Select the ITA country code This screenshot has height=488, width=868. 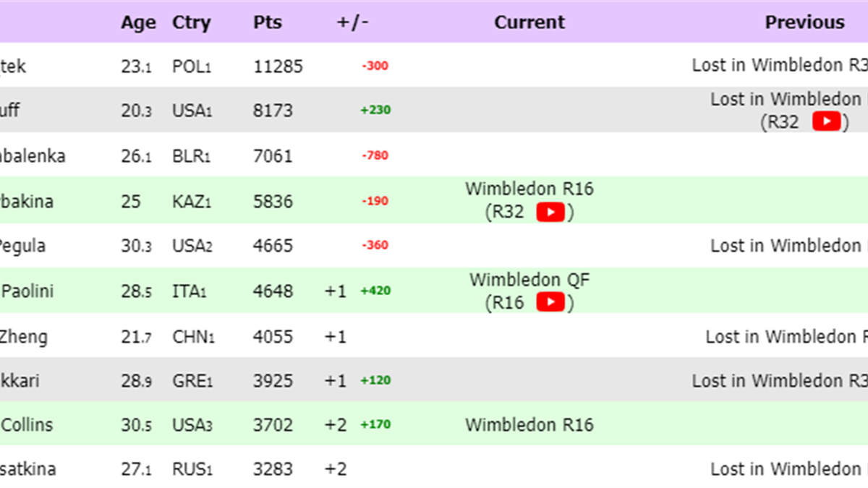coord(189,291)
